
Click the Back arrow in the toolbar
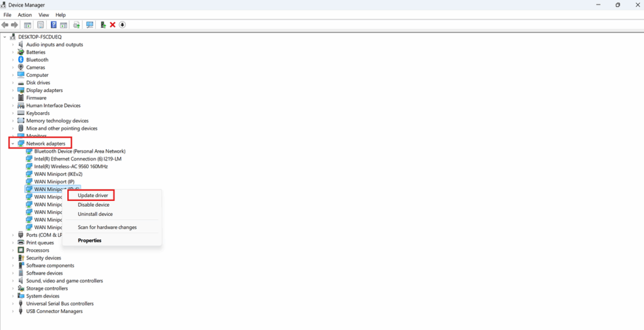(x=5, y=25)
